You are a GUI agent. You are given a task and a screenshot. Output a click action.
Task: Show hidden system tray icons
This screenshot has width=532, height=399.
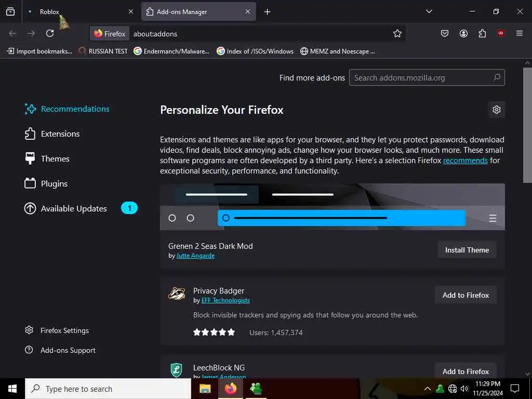click(428, 389)
